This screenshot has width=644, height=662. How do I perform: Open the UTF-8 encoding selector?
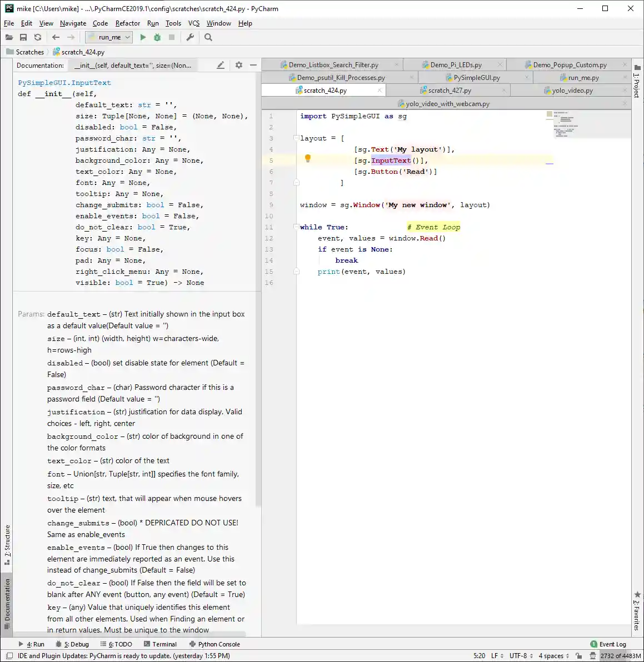pos(521,656)
